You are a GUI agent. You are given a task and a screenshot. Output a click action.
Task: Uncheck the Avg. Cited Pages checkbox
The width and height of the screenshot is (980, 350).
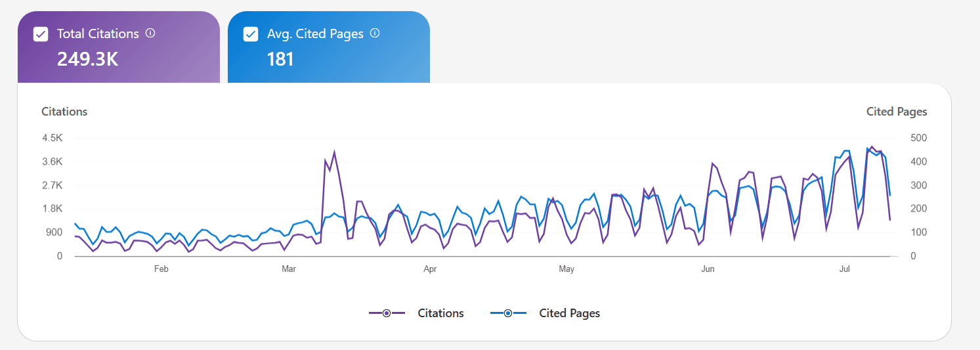click(x=251, y=34)
